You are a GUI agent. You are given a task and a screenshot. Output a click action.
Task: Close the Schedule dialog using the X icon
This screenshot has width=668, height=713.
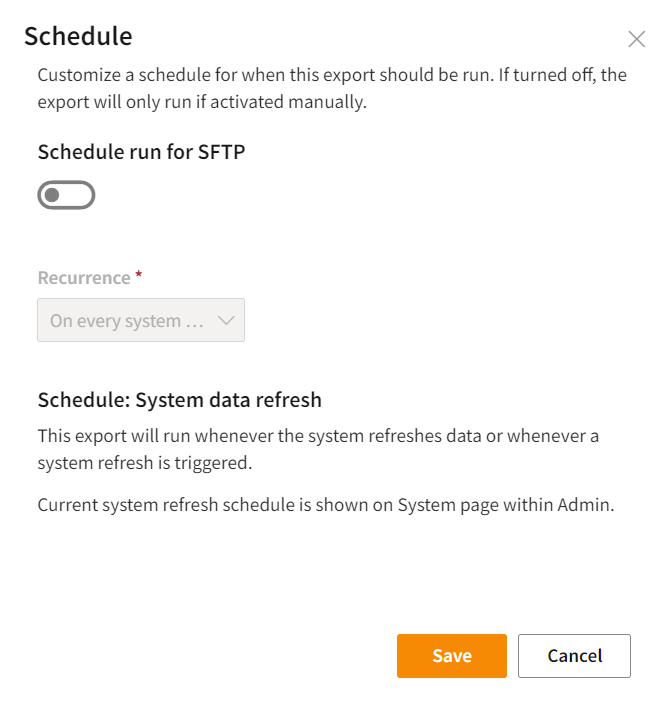tap(636, 40)
